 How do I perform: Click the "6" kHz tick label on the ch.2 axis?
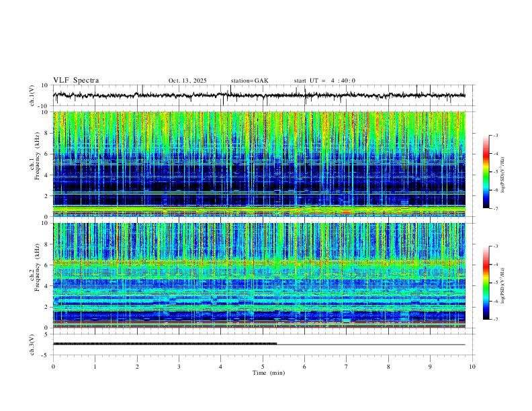click(x=46, y=265)
